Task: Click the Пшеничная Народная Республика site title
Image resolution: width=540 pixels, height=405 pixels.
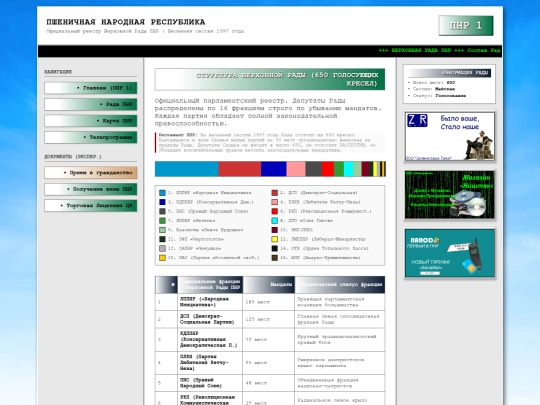Action: pos(126,22)
